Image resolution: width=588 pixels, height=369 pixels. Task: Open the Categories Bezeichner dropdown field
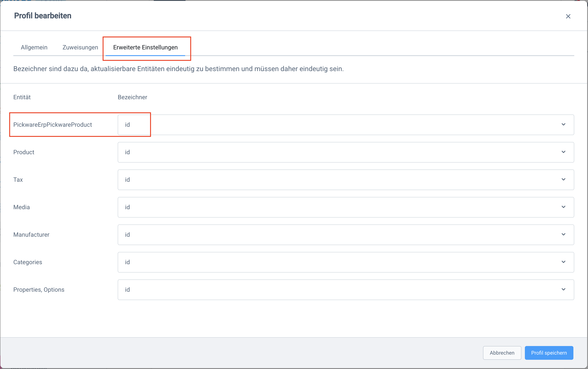coord(342,262)
